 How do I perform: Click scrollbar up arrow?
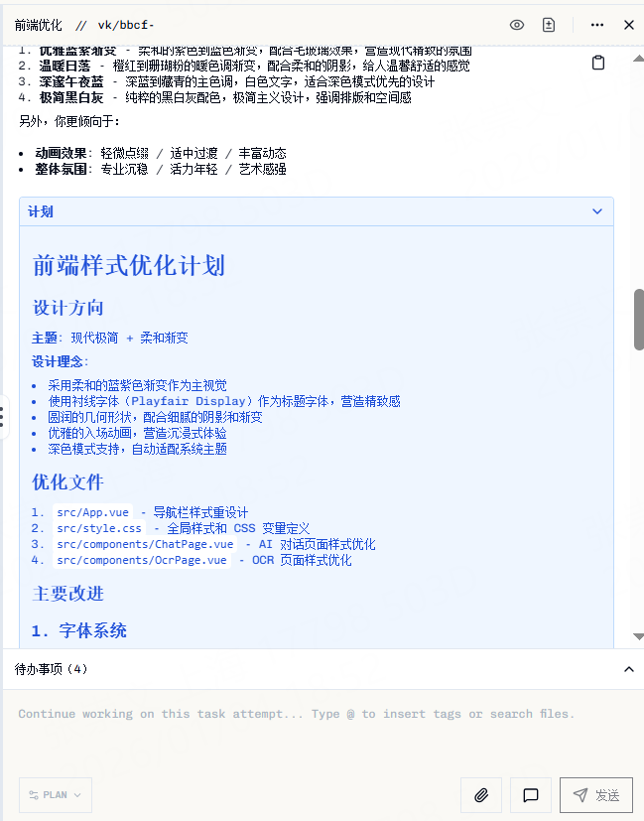click(638, 59)
